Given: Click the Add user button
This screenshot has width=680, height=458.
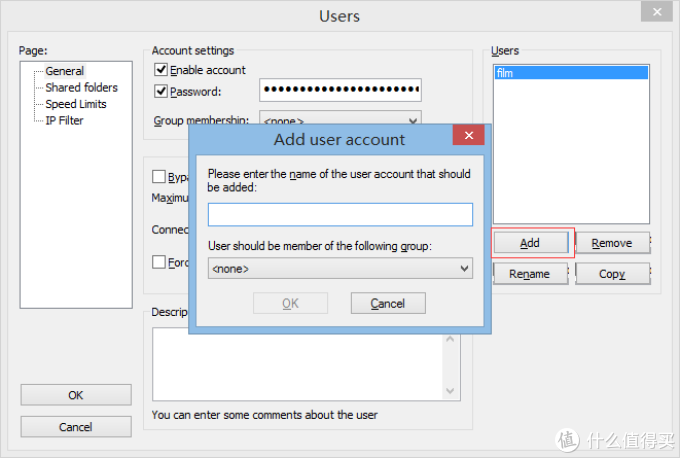Looking at the screenshot, I should (530, 243).
